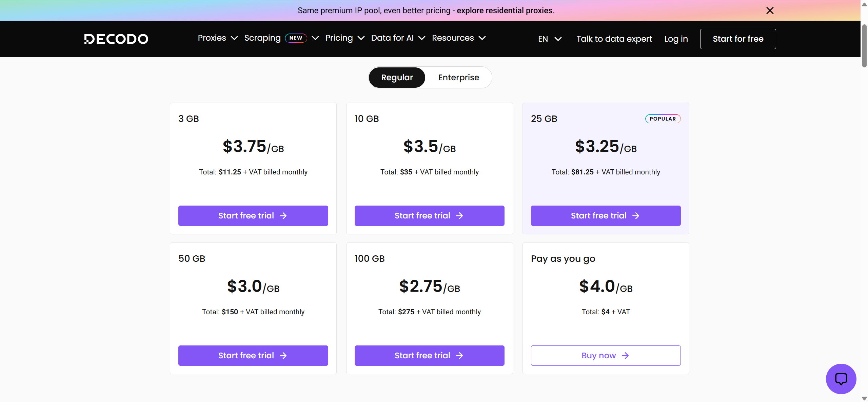
Task: Click the 'Total: $4 + VAT' text
Action: click(606, 312)
